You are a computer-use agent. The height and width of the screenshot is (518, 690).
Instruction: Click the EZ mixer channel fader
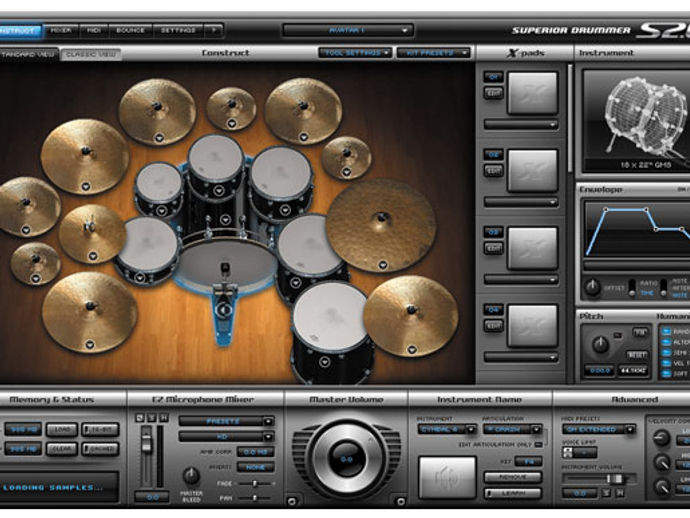[x=146, y=443]
